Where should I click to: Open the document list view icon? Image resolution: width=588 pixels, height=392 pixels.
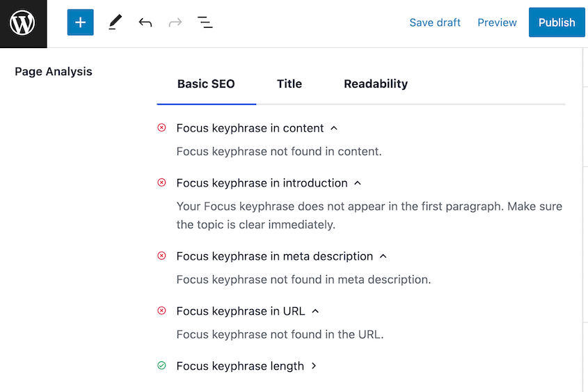[x=205, y=22]
